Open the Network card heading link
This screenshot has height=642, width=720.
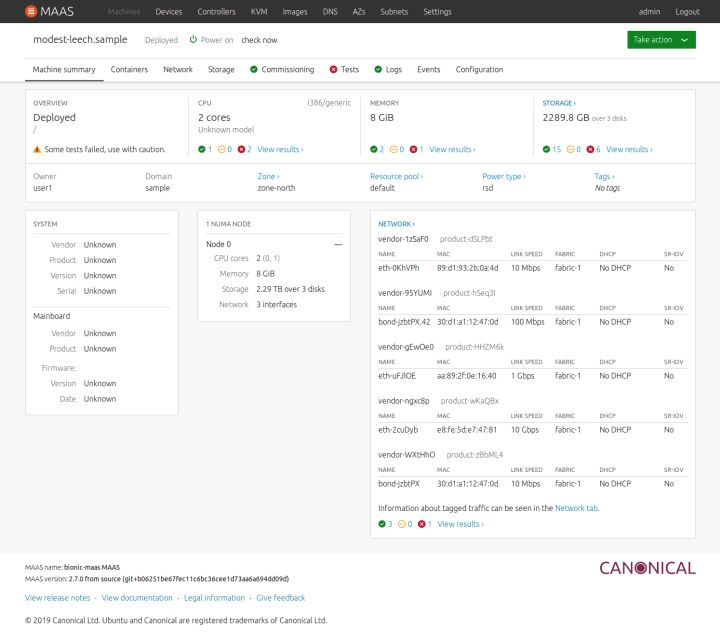(x=396, y=224)
